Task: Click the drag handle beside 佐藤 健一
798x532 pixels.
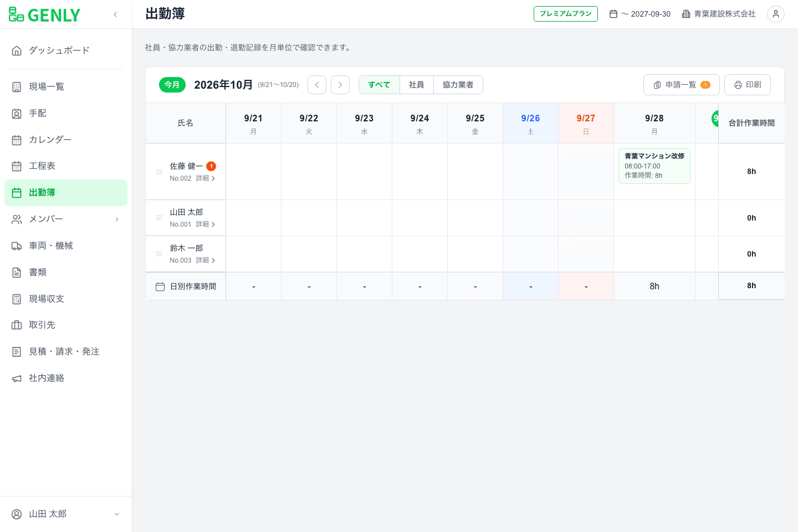Action: coord(159,172)
